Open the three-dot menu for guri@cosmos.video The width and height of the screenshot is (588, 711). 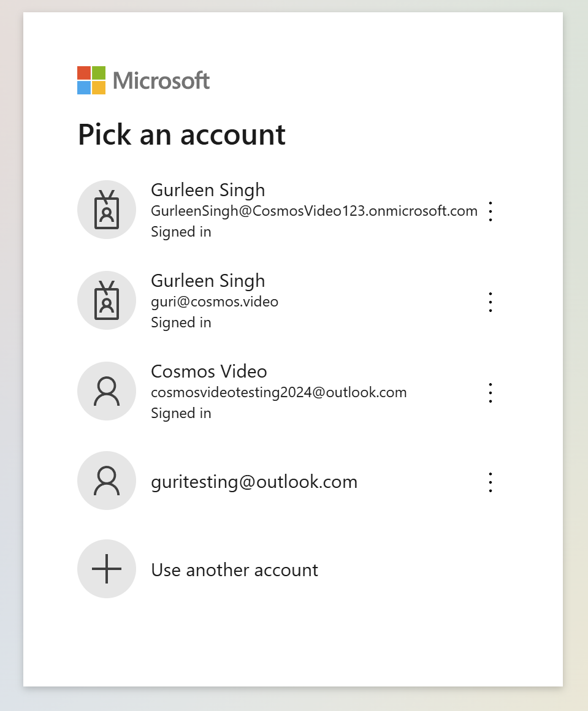tap(491, 302)
